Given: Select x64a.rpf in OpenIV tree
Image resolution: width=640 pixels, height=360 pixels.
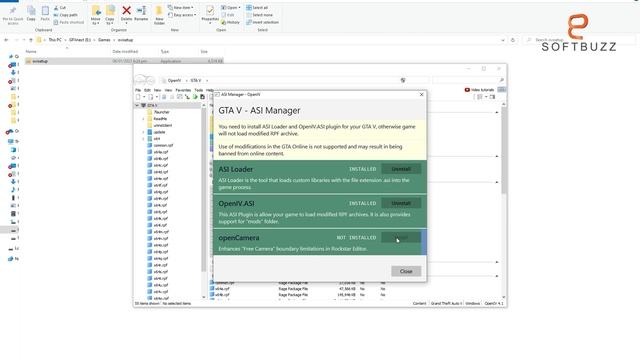Looking at the screenshot, I should point(161,152).
